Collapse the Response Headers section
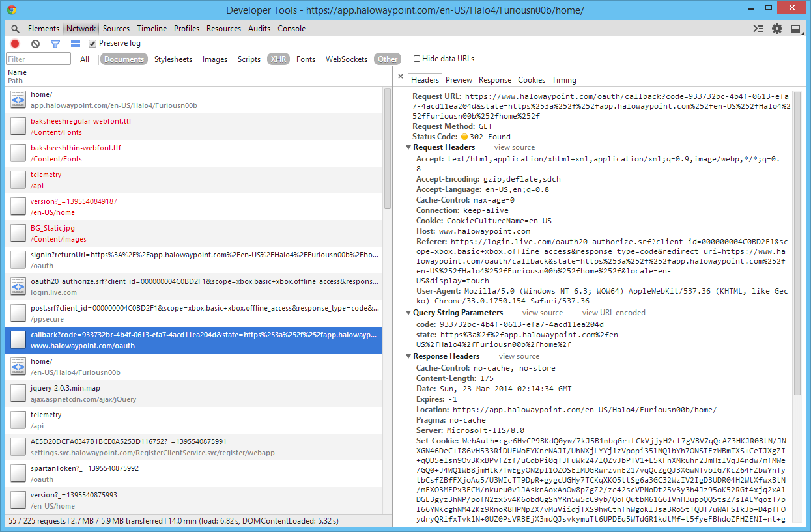Viewport: 811px width, 532px height. [408, 357]
